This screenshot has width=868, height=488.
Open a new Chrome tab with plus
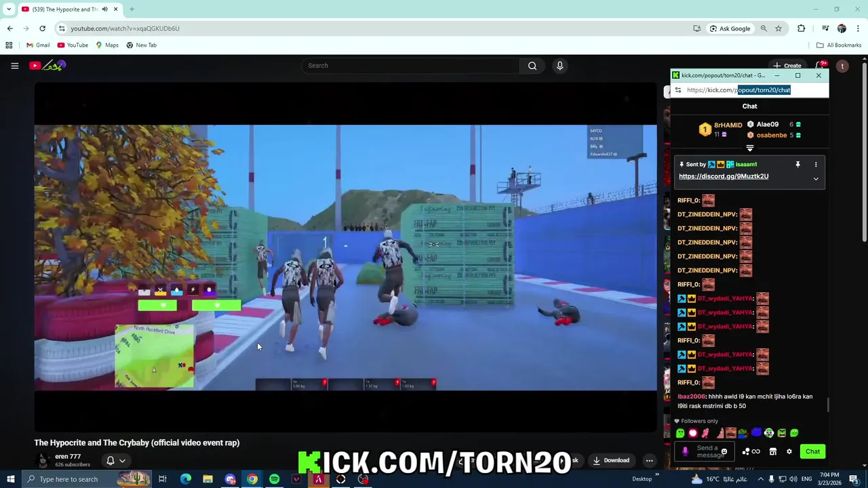pyautogui.click(x=132, y=9)
